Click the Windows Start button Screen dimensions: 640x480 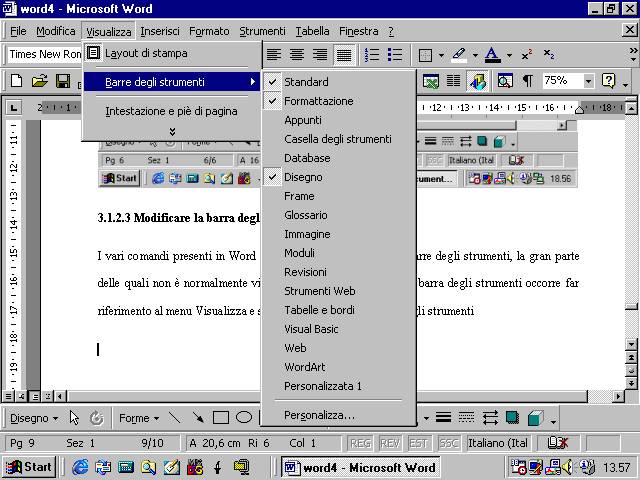coord(29,467)
